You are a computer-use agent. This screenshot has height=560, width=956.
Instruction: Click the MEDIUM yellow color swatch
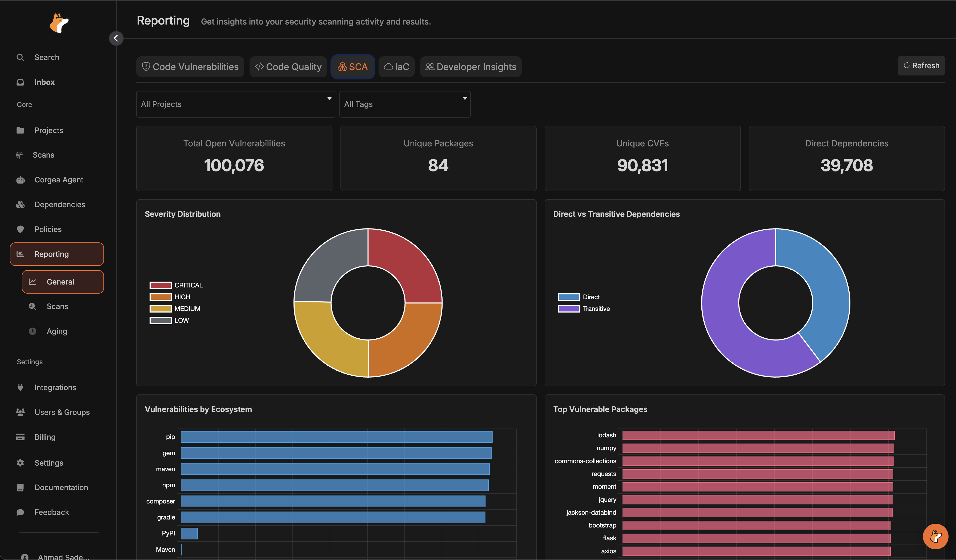point(160,309)
